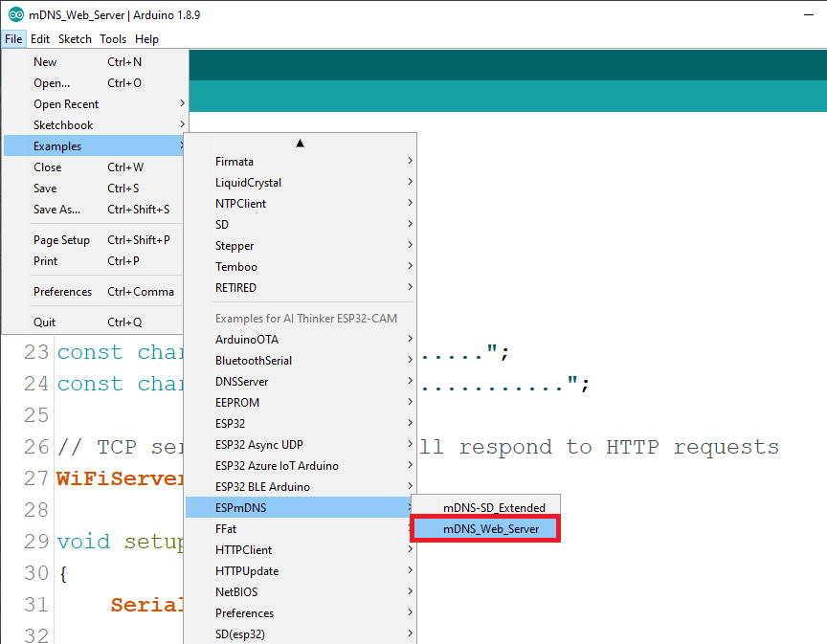Click the WiFiServer keyword on line 27
827x644 pixels.
[x=120, y=478]
